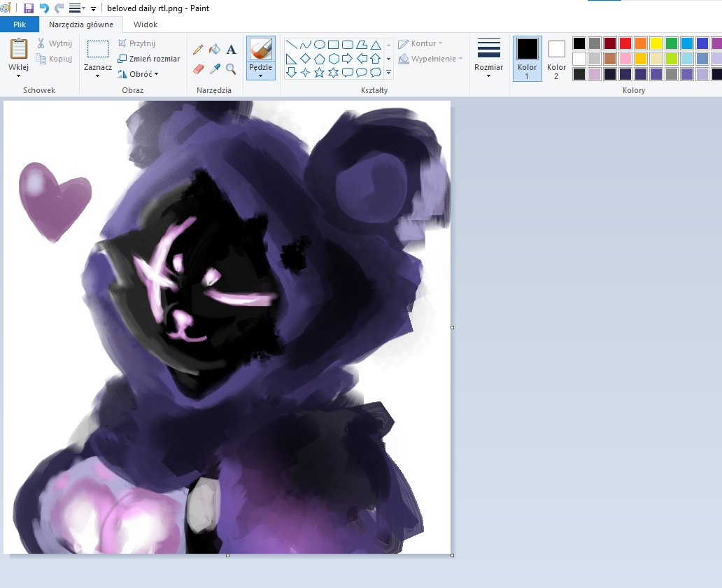Pick the green color swatch
This screenshot has width=722, height=588.
click(x=672, y=43)
